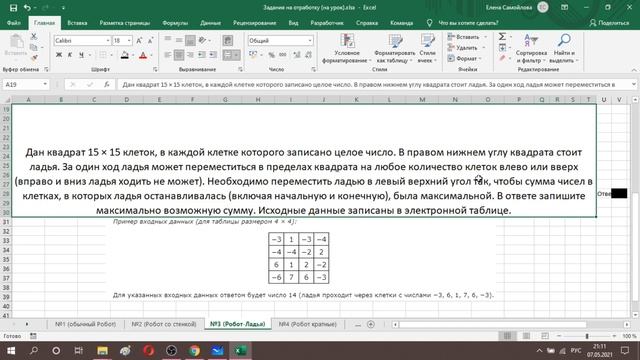
Task: Open Стили ячеек gallery
Action: click(x=427, y=49)
